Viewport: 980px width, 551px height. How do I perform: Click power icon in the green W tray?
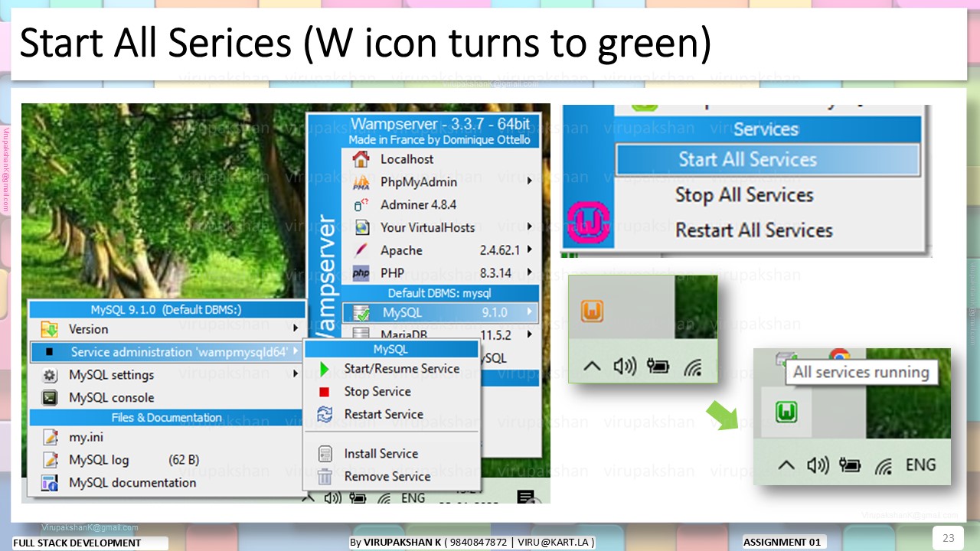[x=851, y=465]
